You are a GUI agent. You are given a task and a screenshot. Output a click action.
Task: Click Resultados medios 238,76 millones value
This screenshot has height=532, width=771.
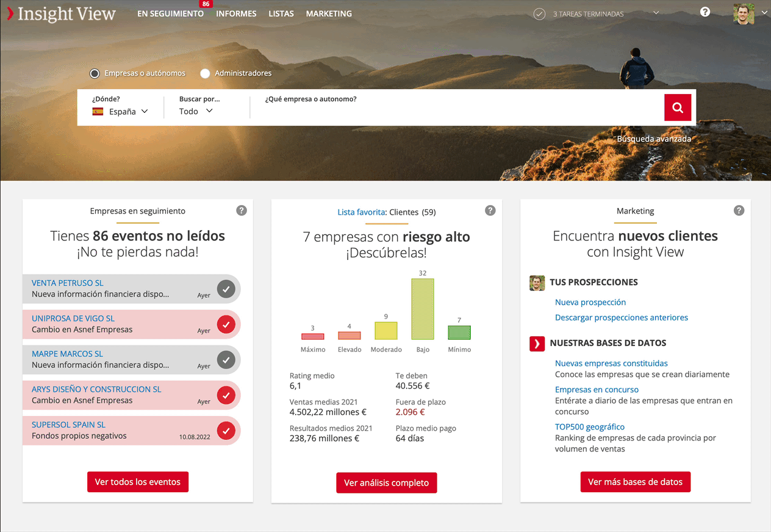(325, 438)
